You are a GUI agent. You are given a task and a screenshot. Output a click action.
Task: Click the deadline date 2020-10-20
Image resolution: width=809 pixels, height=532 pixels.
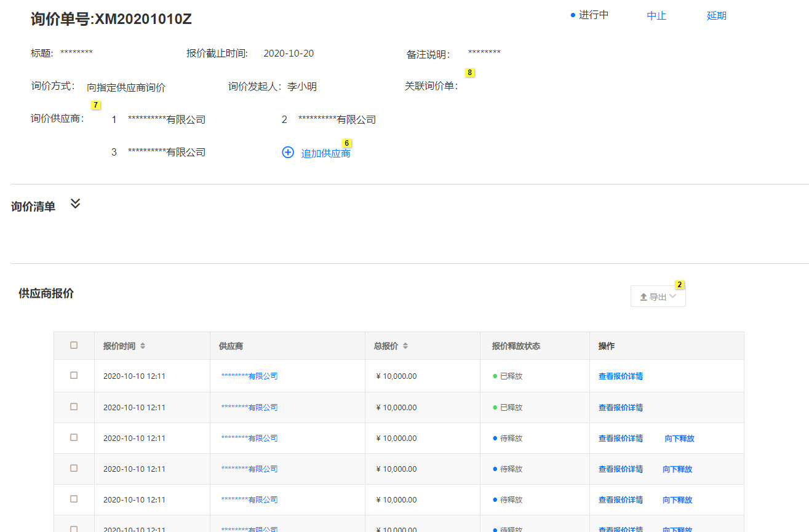pyautogui.click(x=289, y=54)
